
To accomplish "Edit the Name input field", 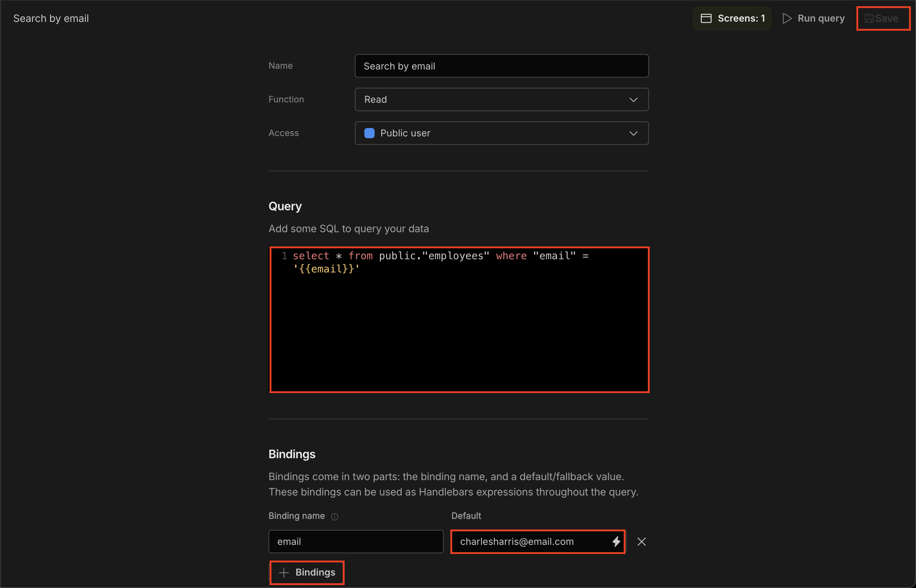I will (x=502, y=66).
